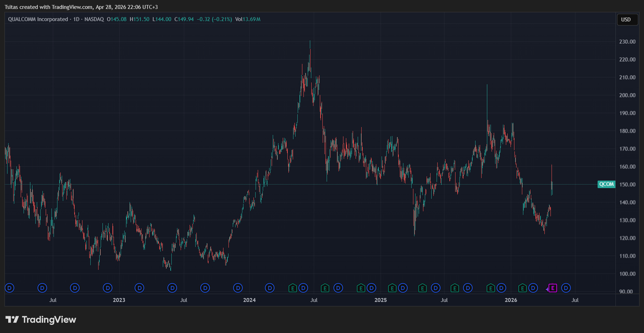Click the 120.00 price axis label
Image resolution: width=644 pixels, height=333 pixels.
[x=627, y=238]
